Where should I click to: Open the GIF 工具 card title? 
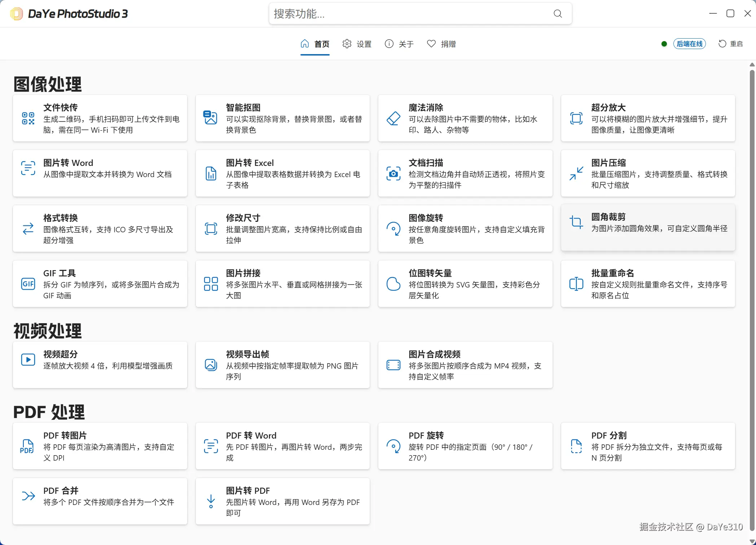tap(60, 273)
